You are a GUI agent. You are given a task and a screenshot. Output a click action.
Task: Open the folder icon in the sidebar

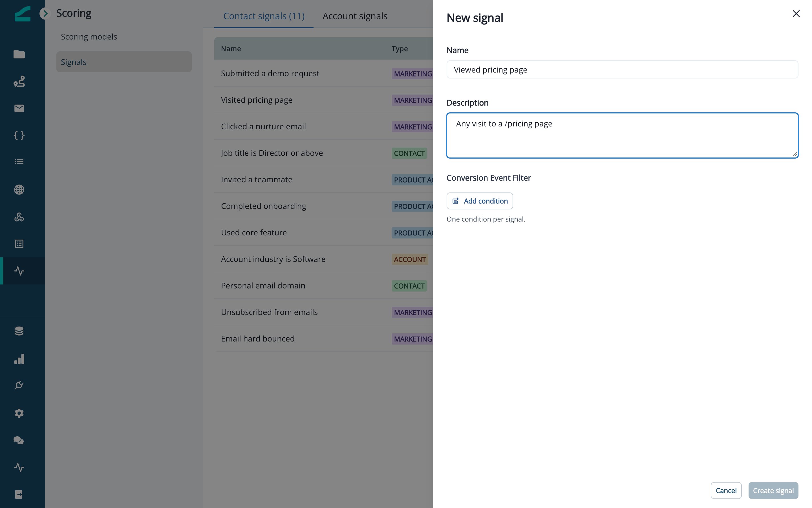tap(19, 54)
